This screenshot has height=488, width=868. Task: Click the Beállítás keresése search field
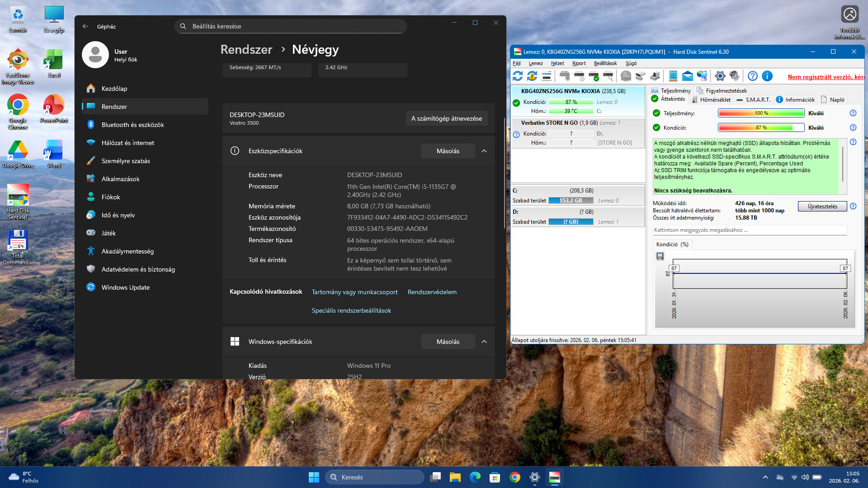click(x=290, y=26)
